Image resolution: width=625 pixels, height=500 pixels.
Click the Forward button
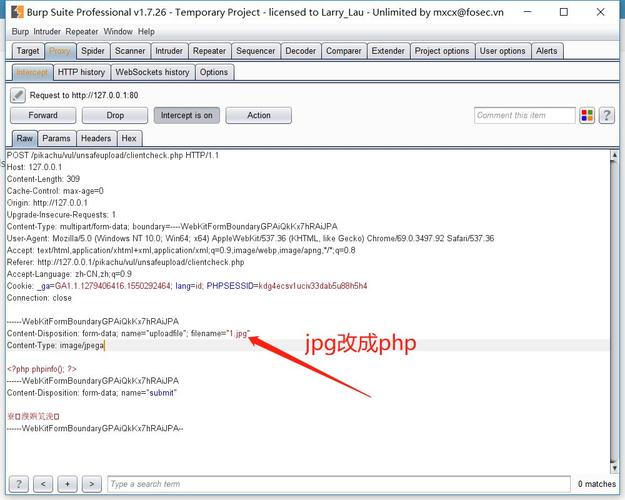click(x=43, y=115)
